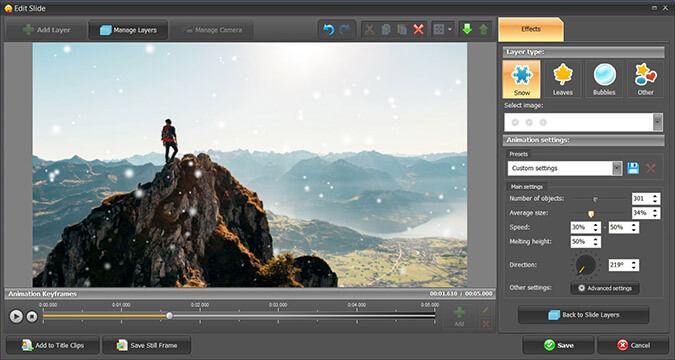
Task: Click the Number of objects value field
Action: point(642,199)
